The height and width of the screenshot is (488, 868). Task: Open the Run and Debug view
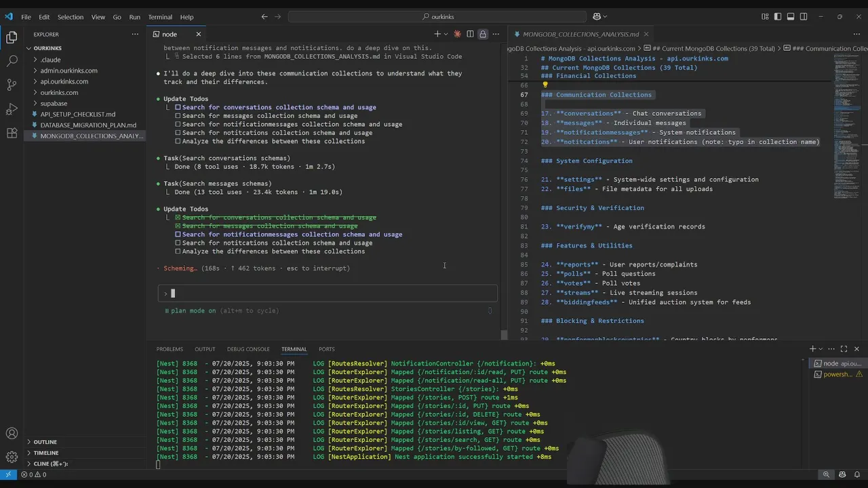coord(12,109)
